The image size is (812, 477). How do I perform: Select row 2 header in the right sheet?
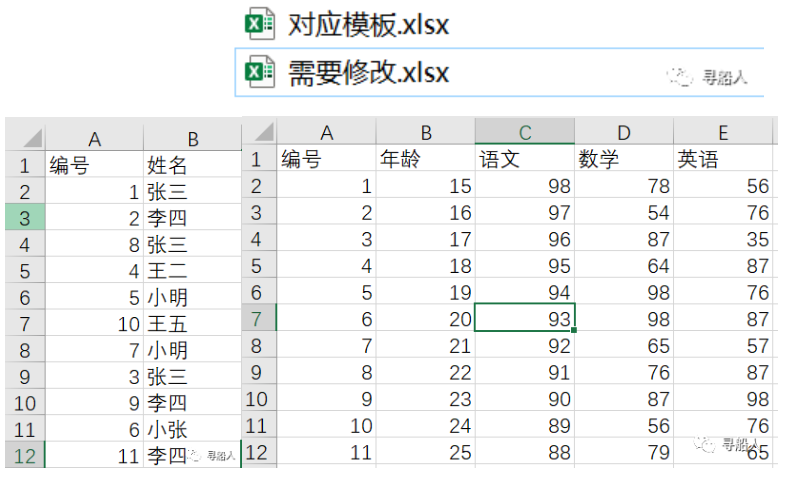point(259,185)
